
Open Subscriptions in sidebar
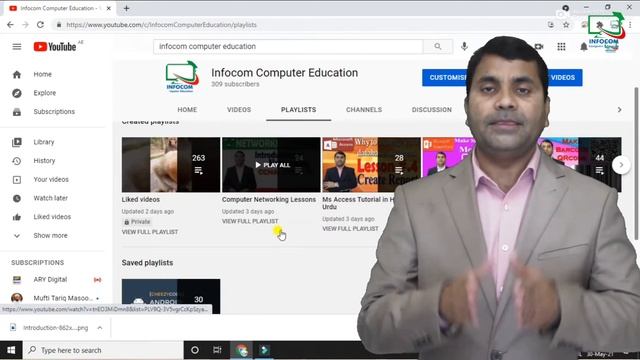point(55,111)
